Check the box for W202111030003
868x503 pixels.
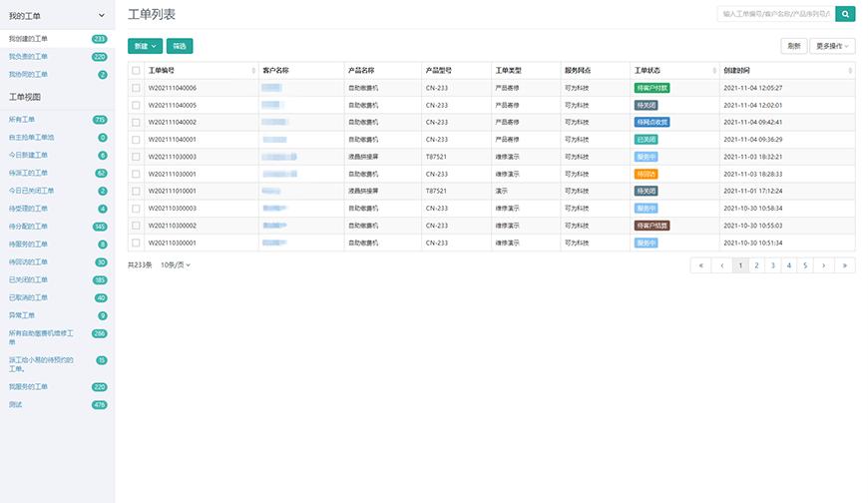coord(136,157)
